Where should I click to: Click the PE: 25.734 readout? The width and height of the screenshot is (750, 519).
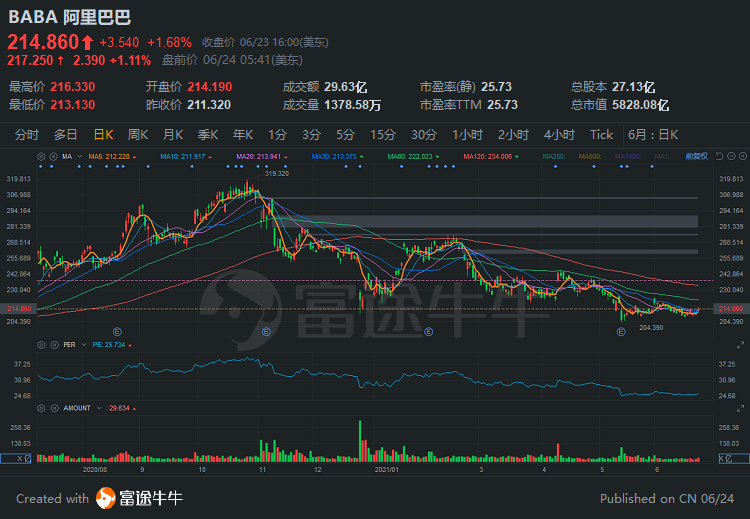109,344
